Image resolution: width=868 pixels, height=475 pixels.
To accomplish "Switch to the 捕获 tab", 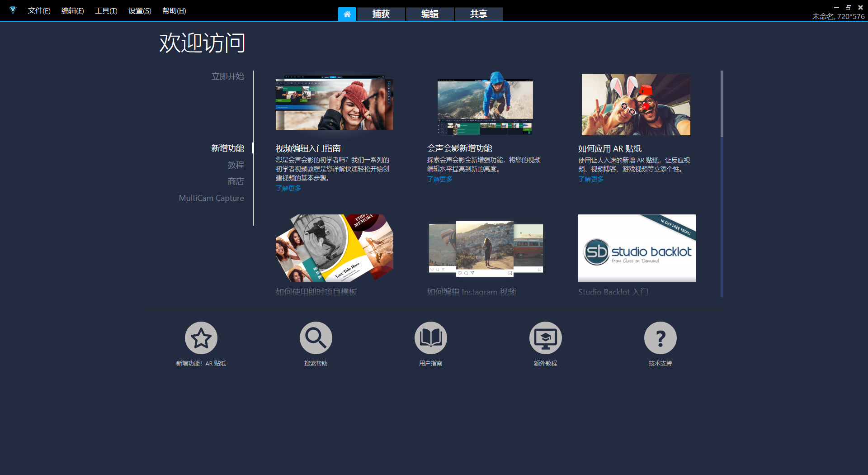I will (381, 14).
